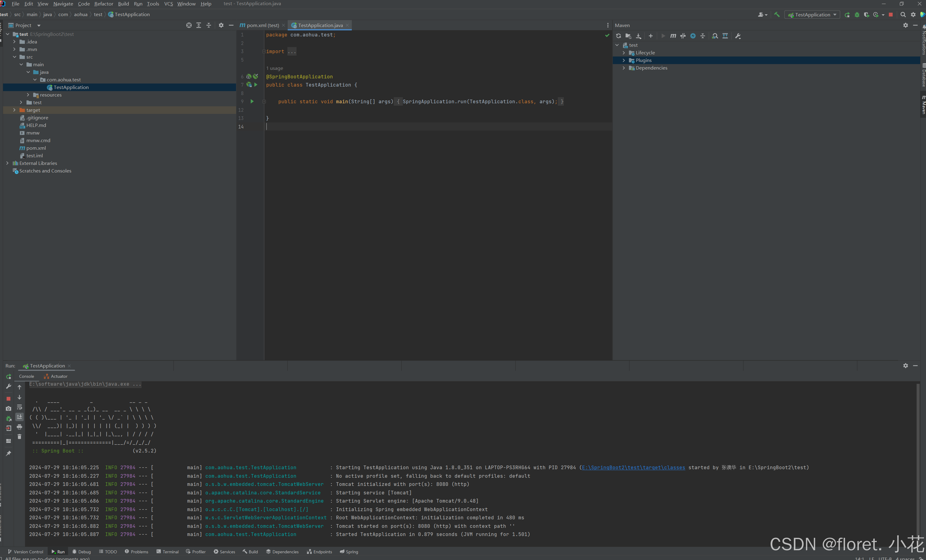Screen dimensions: 926x560
Task: Toggle scroll to end of console
Action: [19, 417]
